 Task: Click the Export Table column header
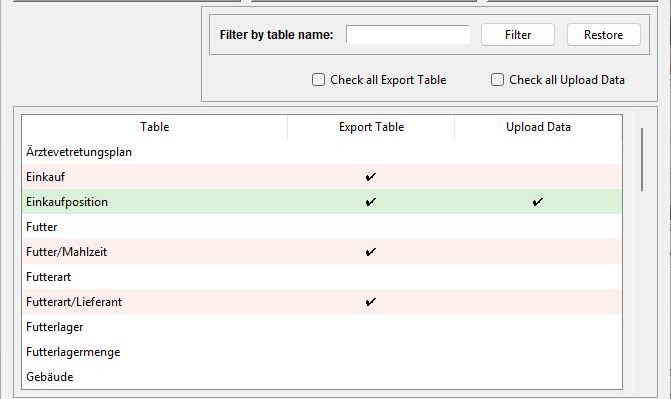[371, 127]
